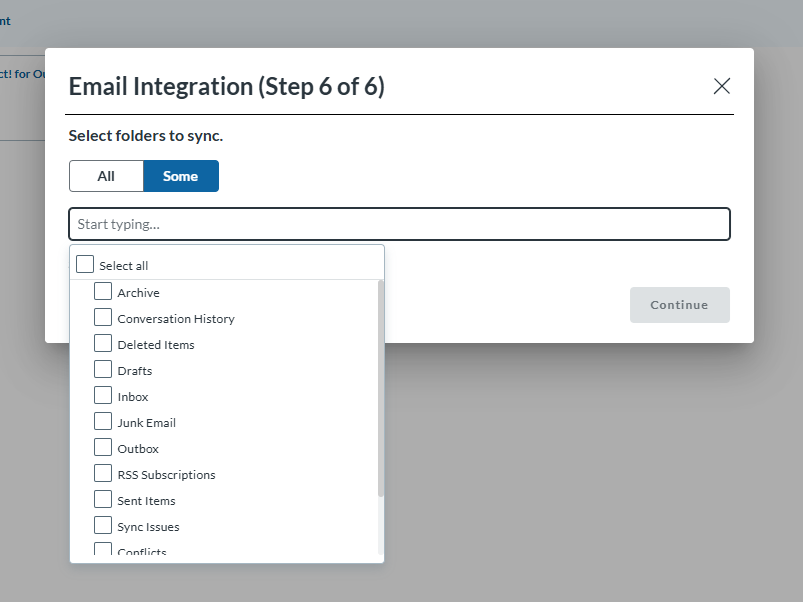Click the Sent Items label
Screen dimensions: 803x602
(x=146, y=502)
